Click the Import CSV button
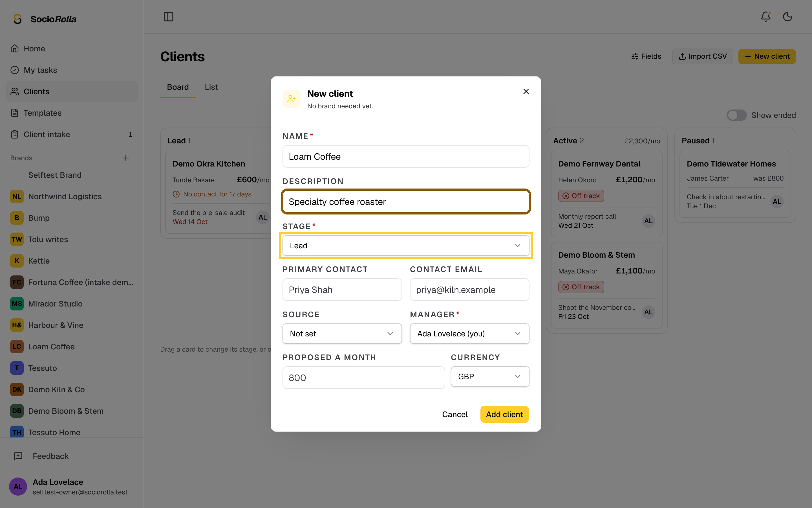 [x=703, y=56]
